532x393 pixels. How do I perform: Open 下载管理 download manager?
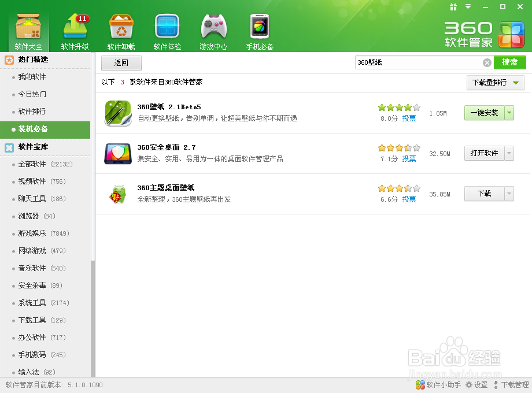click(511, 385)
